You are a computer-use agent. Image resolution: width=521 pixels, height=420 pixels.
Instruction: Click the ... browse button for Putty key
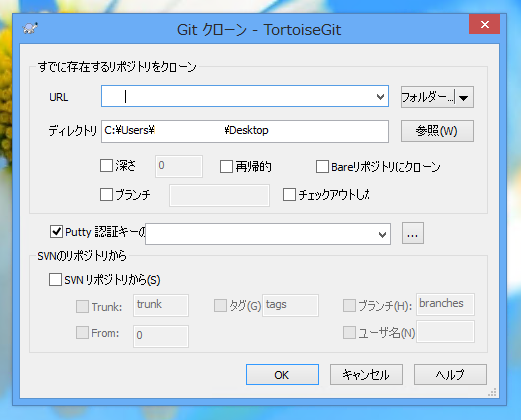click(413, 233)
